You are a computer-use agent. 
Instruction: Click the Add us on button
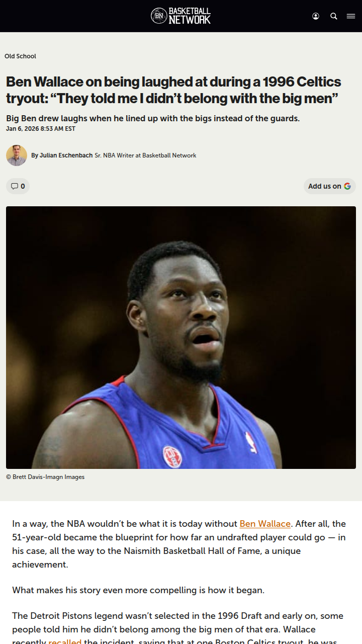point(329,186)
